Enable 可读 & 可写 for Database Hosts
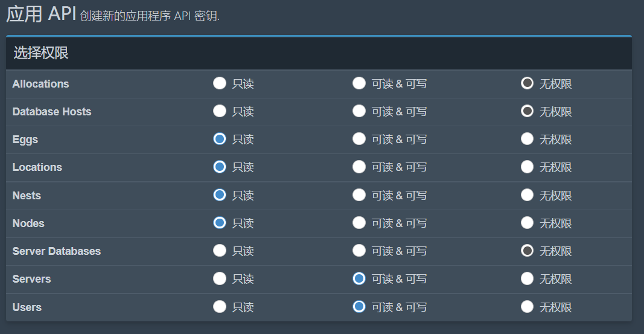644x334 pixels. [x=359, y=111]
